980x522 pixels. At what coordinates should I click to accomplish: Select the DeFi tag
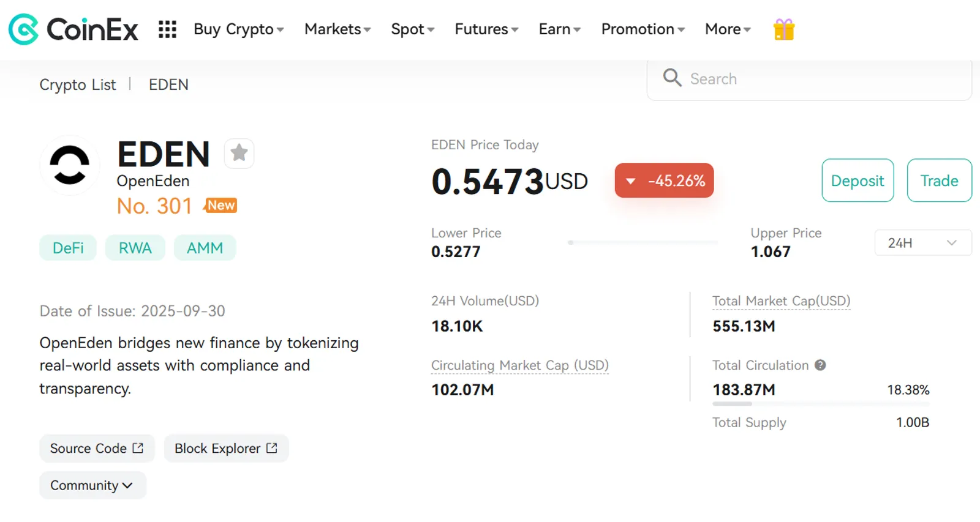68,248
